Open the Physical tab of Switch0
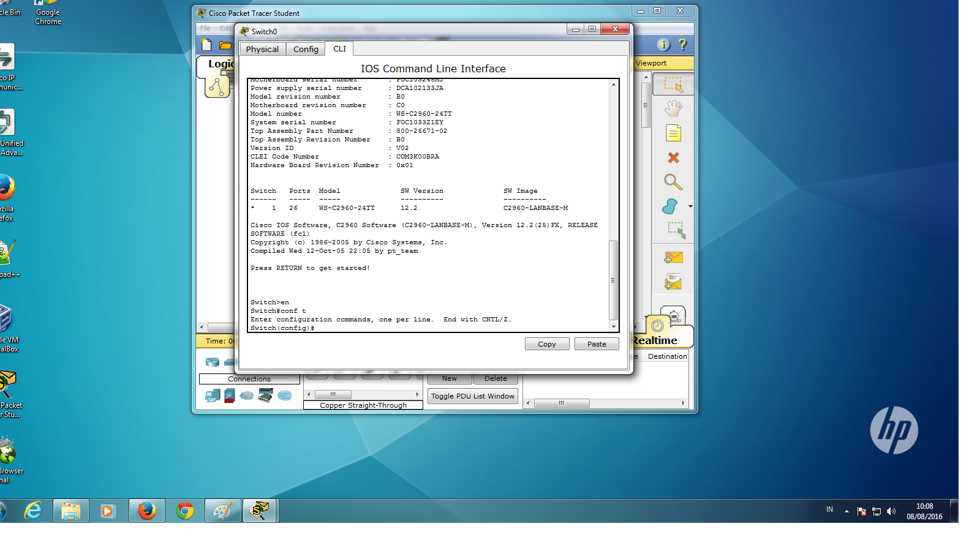This screenshot has height=551, width=980. click(x=262, y=49)
